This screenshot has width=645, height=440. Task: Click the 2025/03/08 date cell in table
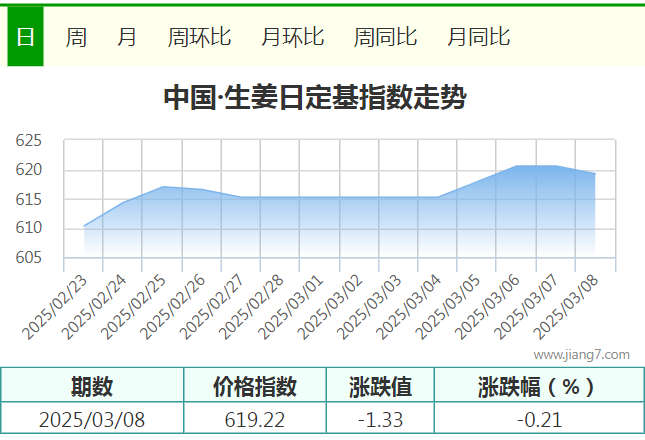(92, 420)
